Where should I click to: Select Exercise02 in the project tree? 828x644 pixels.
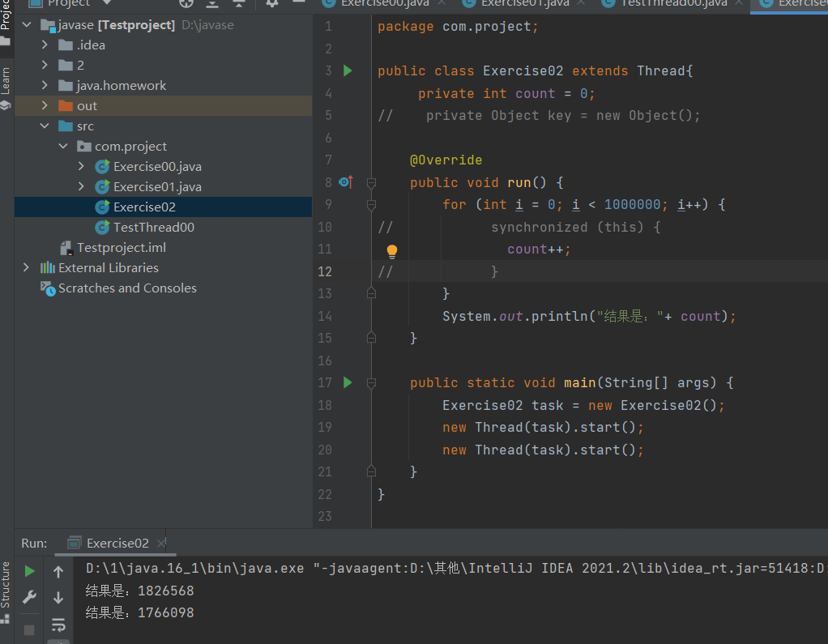164,207
